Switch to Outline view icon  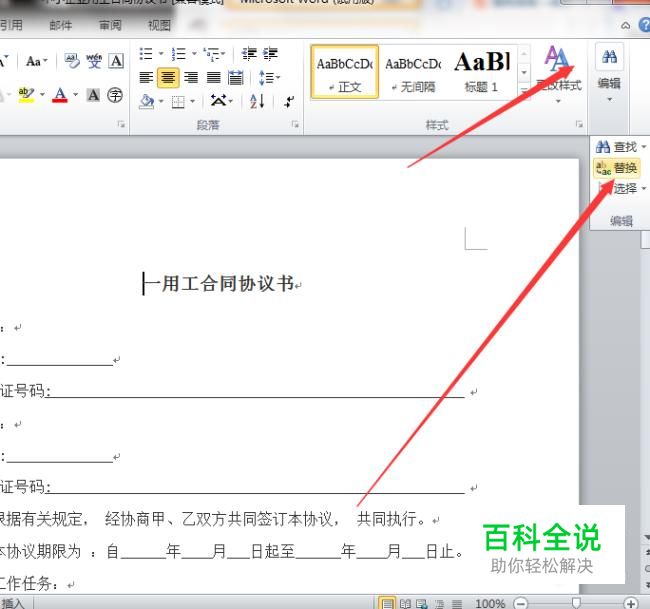click(x=440, y=604)
